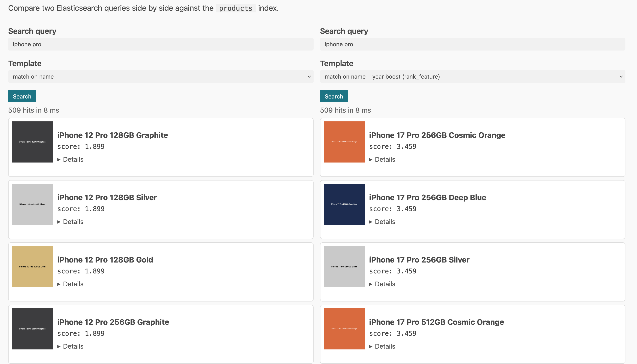Click the iPhone 12 Pro 256GB Graphite thumbnail

point(32,329)
